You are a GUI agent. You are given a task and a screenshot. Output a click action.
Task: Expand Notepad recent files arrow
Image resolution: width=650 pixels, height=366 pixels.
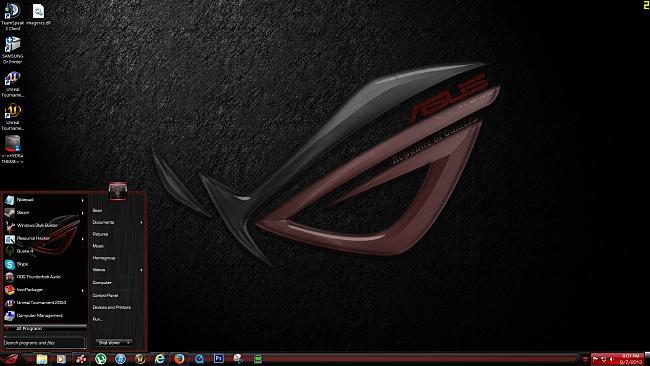coord(82,201)
